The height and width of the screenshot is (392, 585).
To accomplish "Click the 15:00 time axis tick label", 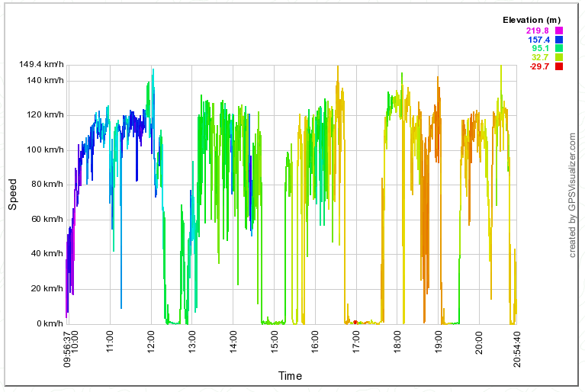I will 274,339.
